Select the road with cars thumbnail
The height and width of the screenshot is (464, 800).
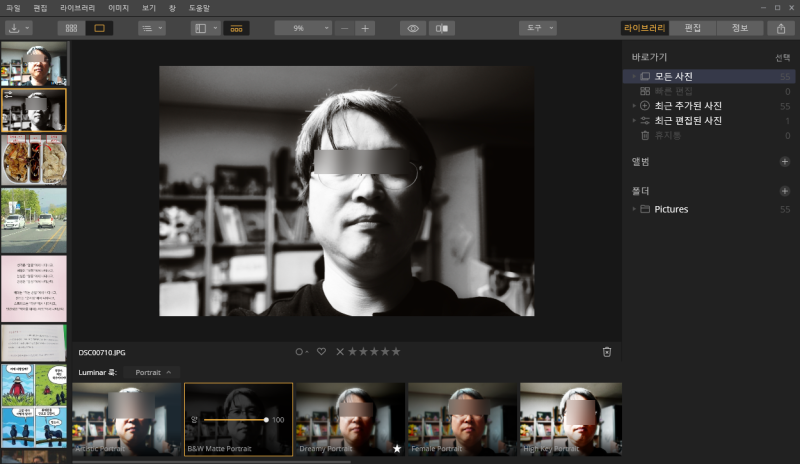coord(34,221)
